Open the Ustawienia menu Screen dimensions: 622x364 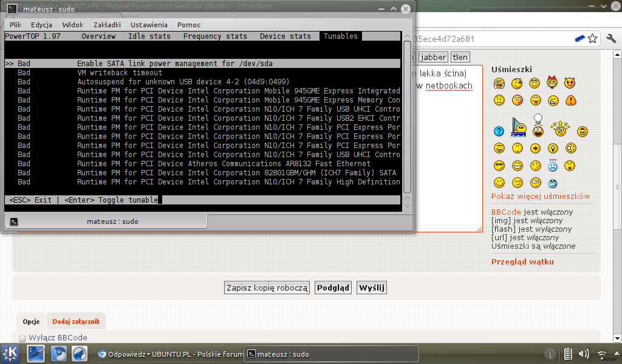pyautogui.click(x=149, y=24)
